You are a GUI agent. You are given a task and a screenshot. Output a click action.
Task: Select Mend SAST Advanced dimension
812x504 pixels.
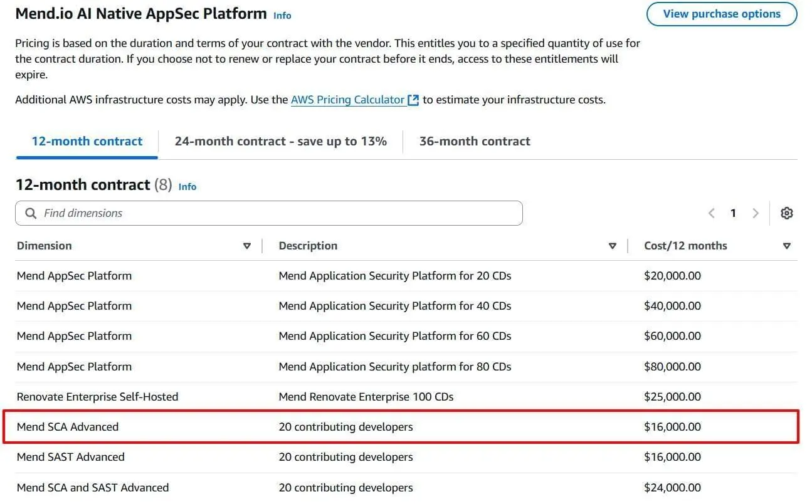(71, 457)
